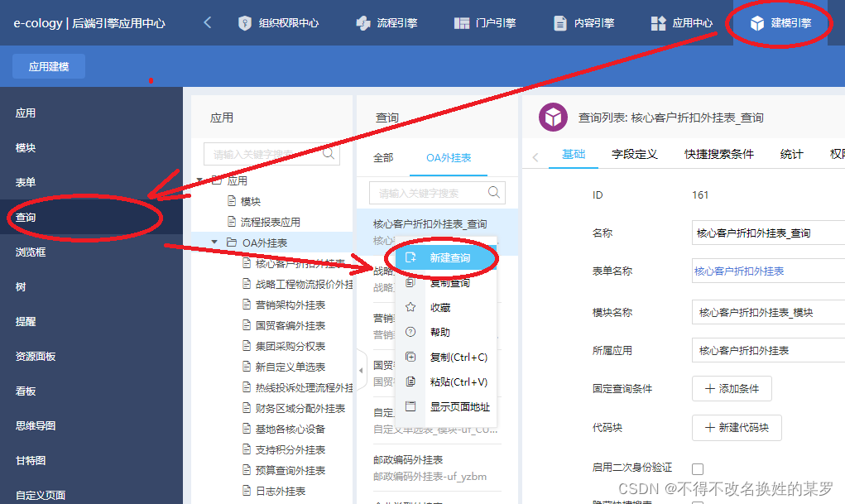Viewport: 845px width, 504px height.
Task: Choose 复制(Ctrl+C) from context menu
Action: tap(445, 357)
